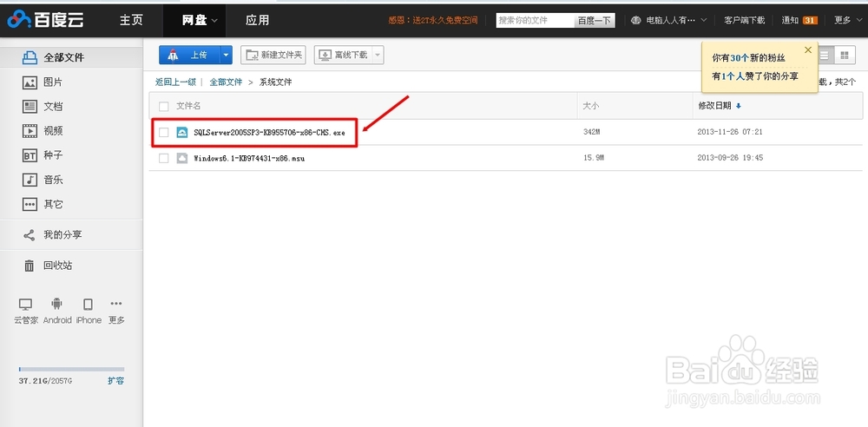This screenshot has width=868, height=427.
Task: Expand the 电脑人人有 account dropdown
Action: point(704,21)
